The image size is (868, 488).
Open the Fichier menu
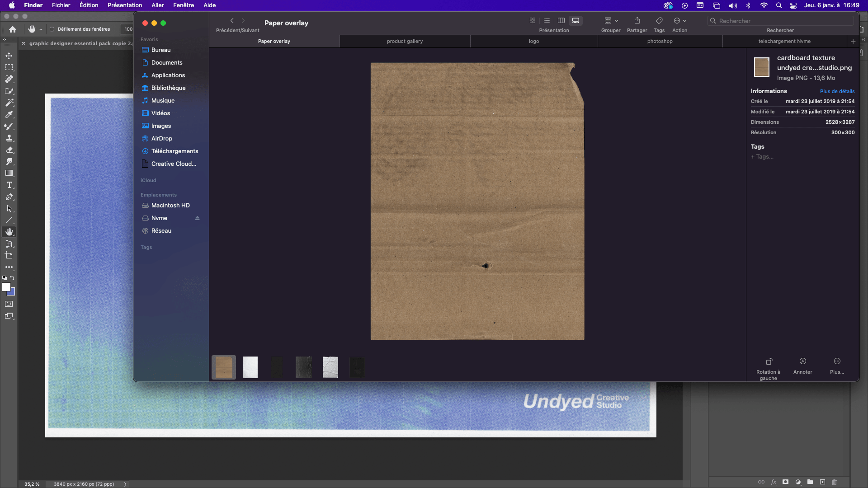pyautogui.click(x=61, y=5)
